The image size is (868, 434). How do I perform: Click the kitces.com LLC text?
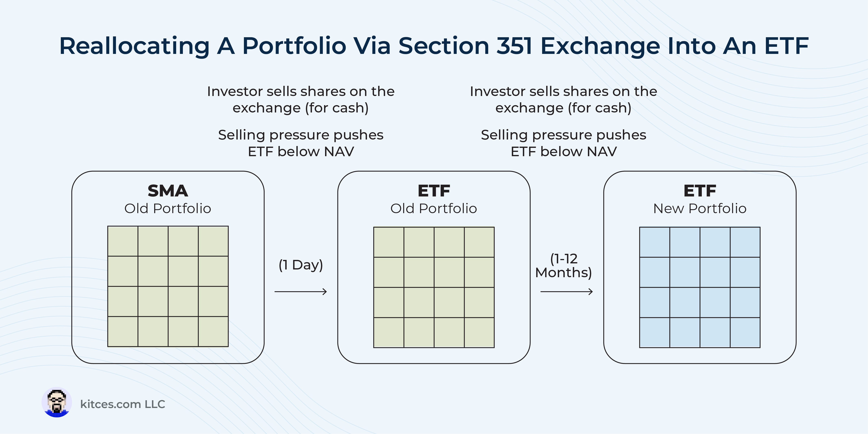[123, 404]
